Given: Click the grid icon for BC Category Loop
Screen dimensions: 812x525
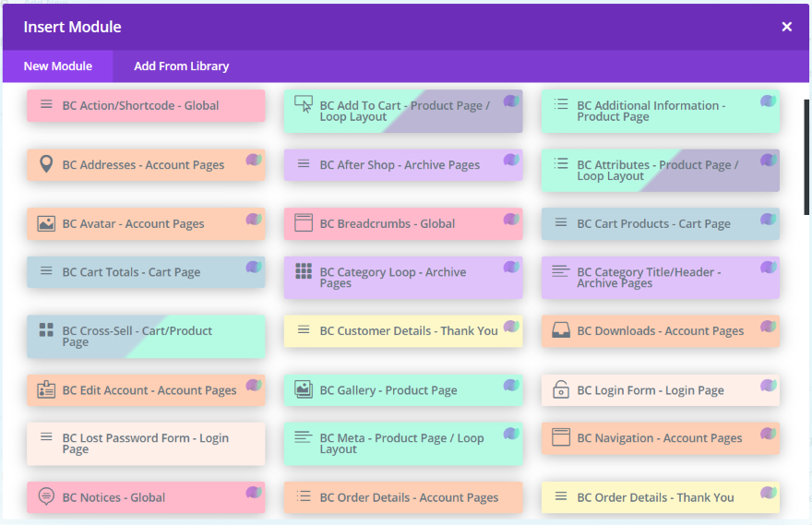Looking at the screenshot, I should tap(304, 271).
